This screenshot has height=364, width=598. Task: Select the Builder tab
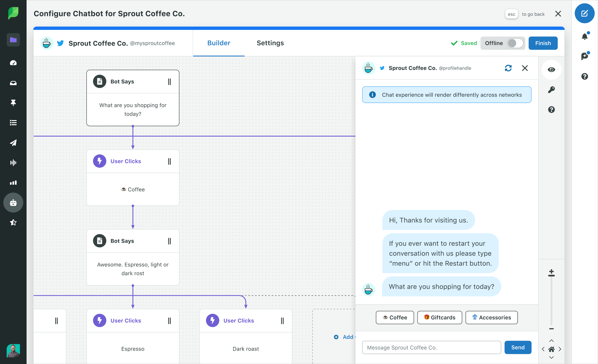pyautogui.click(x=219, y=43)
